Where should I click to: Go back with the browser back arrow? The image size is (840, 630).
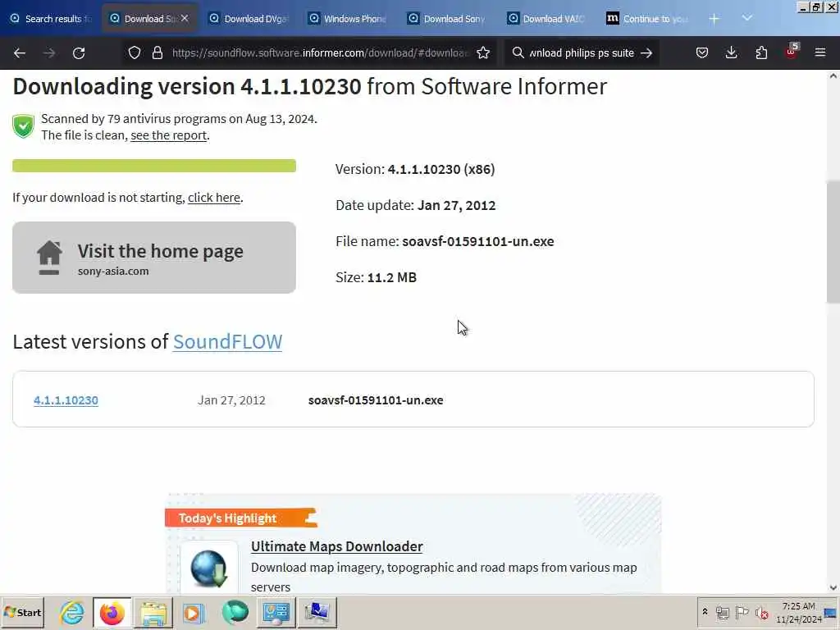(x=20, y=53)
